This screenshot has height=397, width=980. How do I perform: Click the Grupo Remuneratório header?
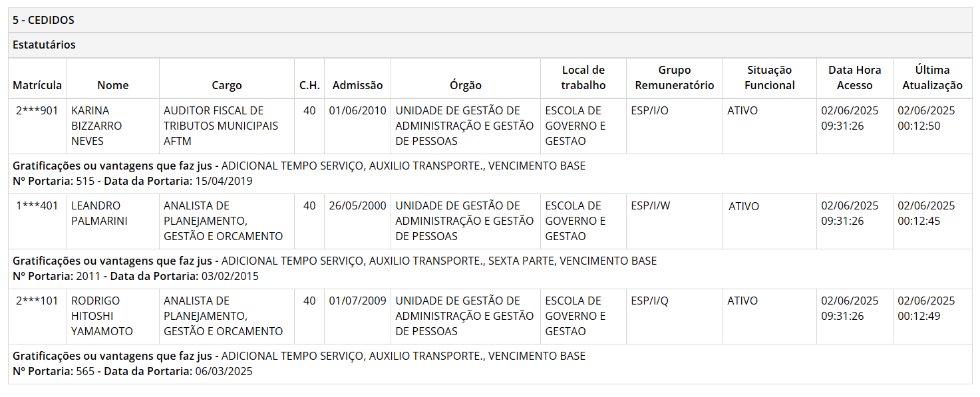675,78
